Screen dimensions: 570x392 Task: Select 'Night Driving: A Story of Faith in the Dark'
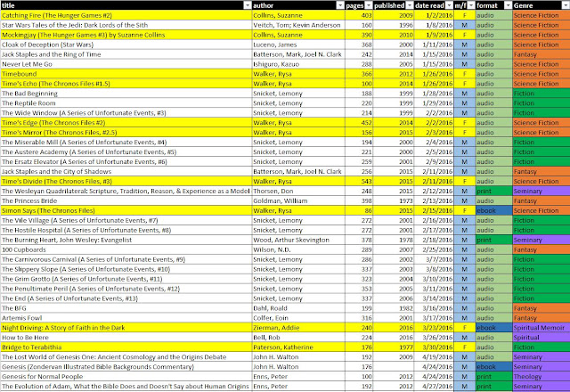126,328
